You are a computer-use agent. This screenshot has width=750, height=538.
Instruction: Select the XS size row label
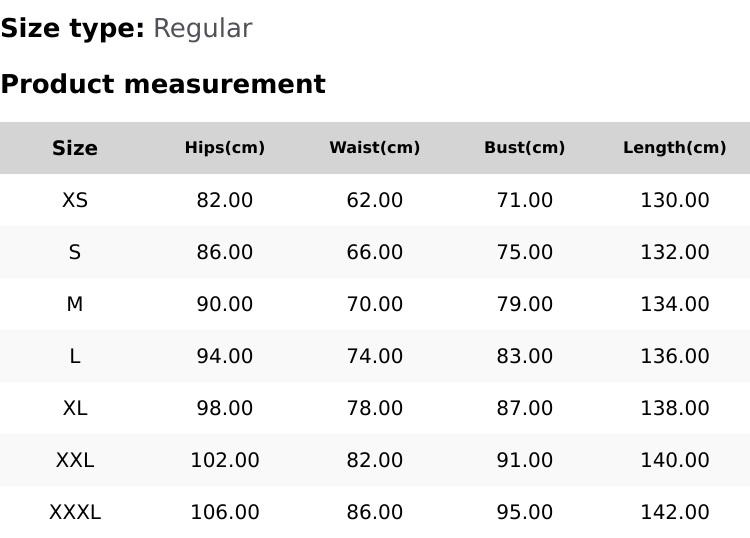(x=75, y=200)
